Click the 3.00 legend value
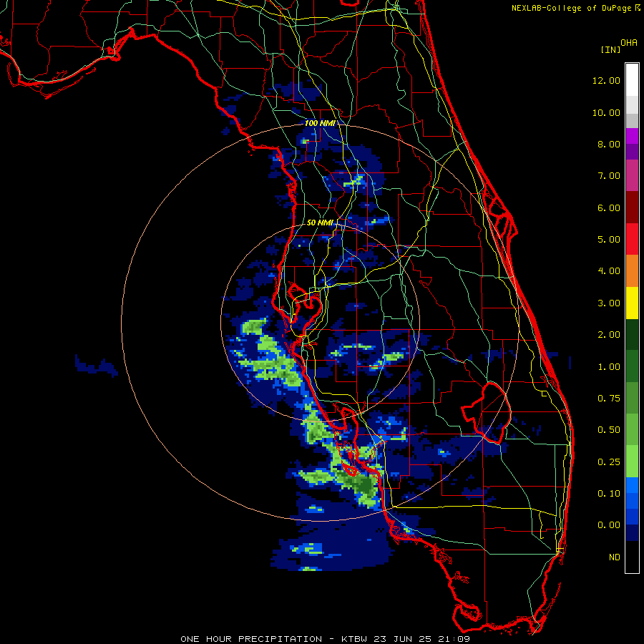This screenshot has height=644, width=644. 609,303
